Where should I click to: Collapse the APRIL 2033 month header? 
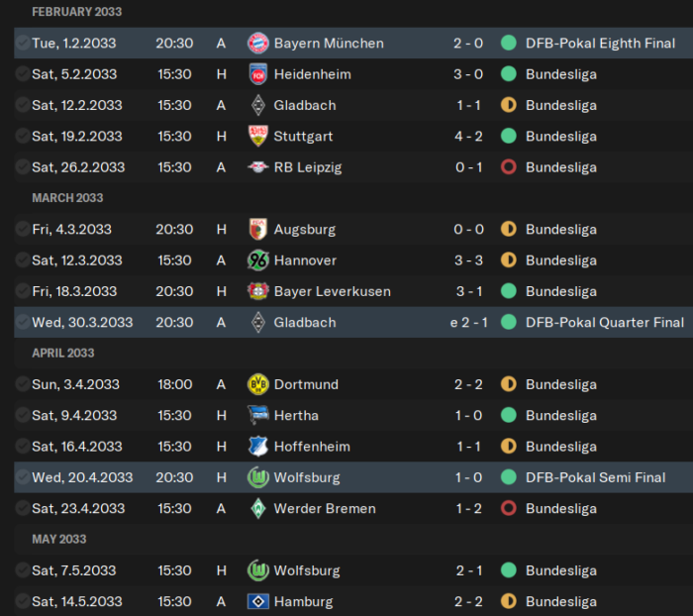[63, 353]
